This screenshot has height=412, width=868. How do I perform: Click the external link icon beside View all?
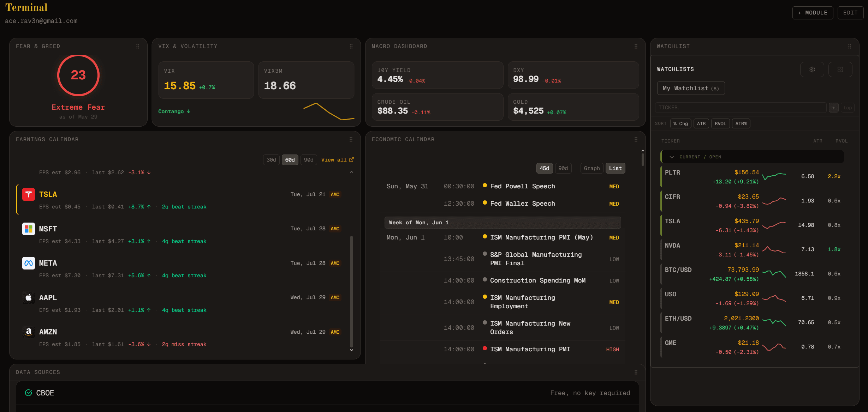(351, 160)
